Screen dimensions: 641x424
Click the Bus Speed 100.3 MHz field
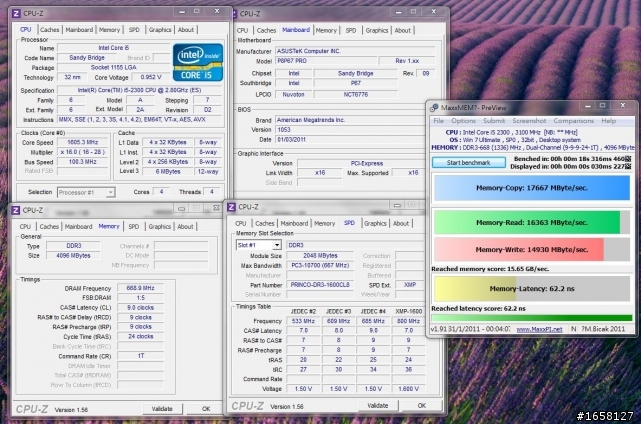point(83,162)
